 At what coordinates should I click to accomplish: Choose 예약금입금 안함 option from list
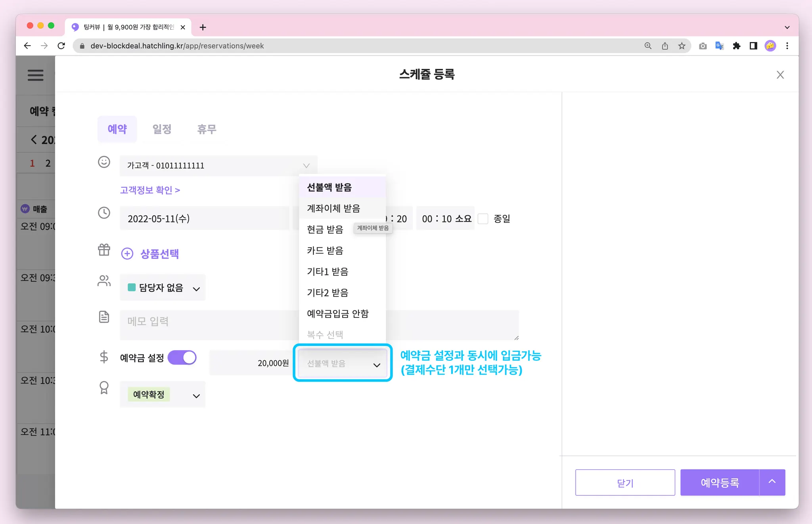[337, 314]
